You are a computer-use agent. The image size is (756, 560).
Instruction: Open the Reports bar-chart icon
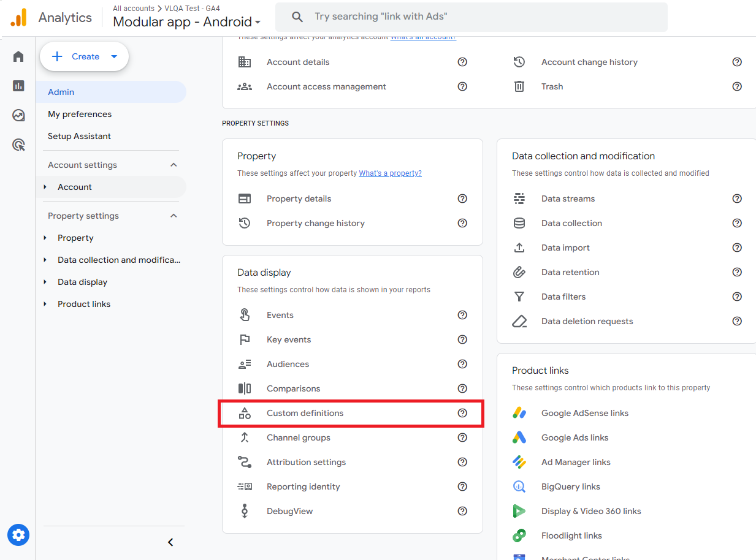pos(18,86)
